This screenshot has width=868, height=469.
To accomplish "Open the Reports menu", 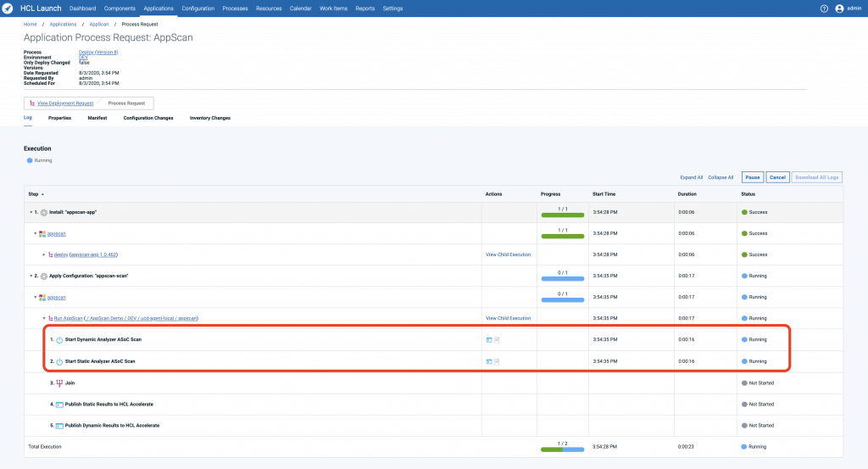I will [364, 8].
